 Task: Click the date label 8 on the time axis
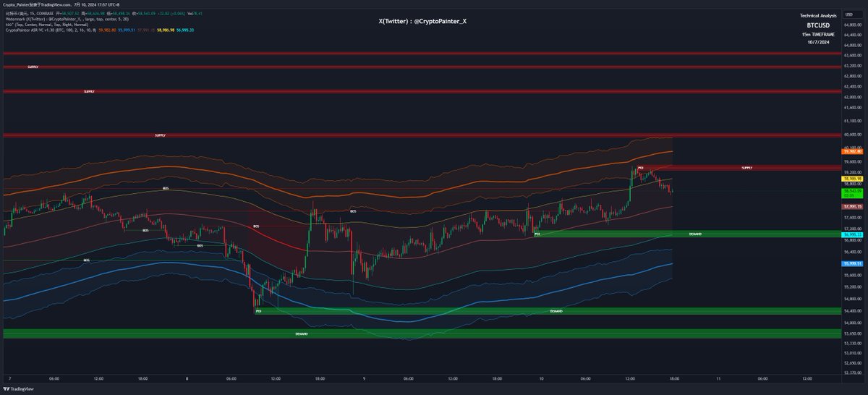[187, 378]
